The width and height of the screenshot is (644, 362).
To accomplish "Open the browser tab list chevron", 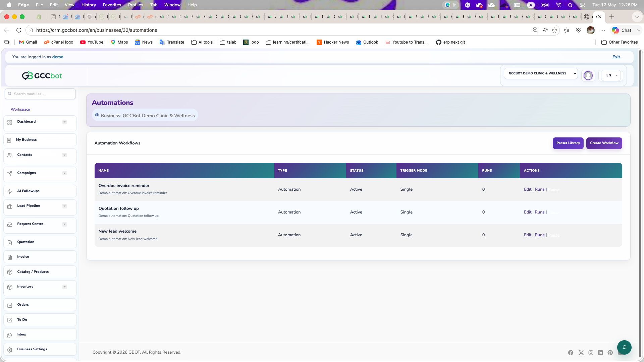I will click(x=637, y=17).
